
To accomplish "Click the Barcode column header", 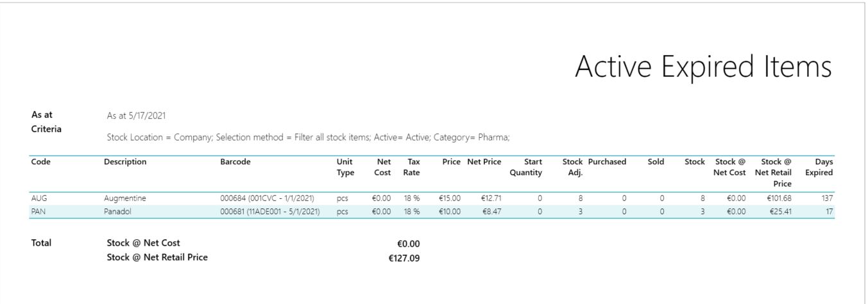I will pos(235,162).
